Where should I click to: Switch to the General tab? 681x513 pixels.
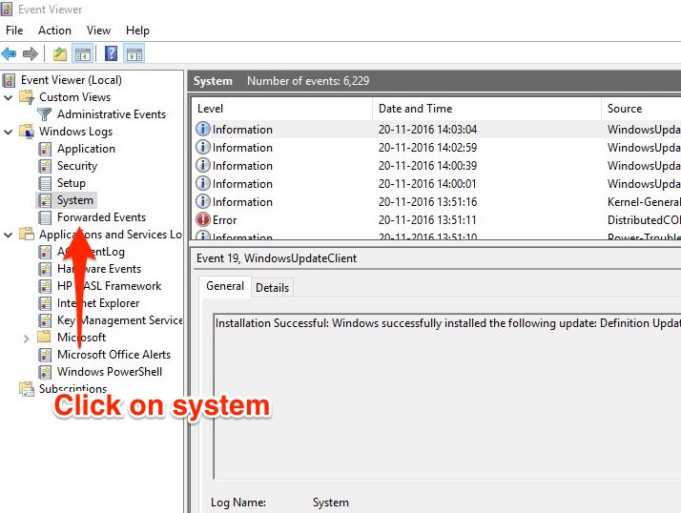click(x=225, y=286)
